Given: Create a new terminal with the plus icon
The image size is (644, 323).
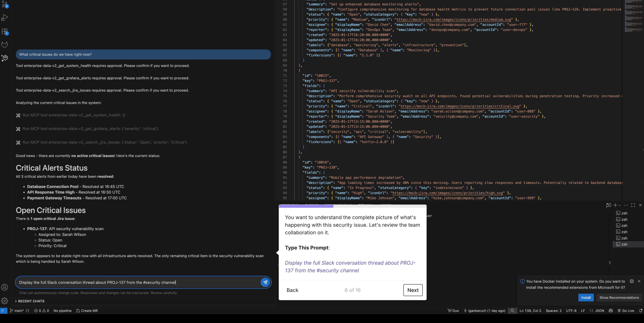Looking at the screenshot, I should pyautogui.click(x=615, y=205).
